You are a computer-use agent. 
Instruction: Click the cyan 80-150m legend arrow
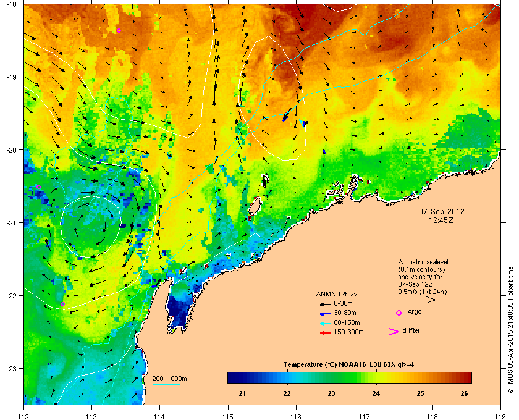click(325, 323)
